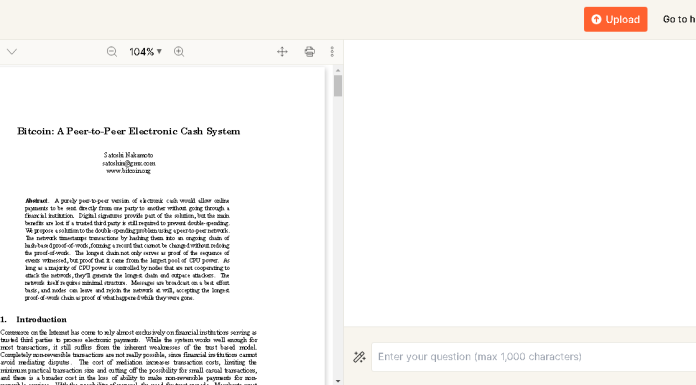This screenshot has height=385, width=696.
Task: Click the PDF scrollbar up arrow
Action: [x=338, y=71]
